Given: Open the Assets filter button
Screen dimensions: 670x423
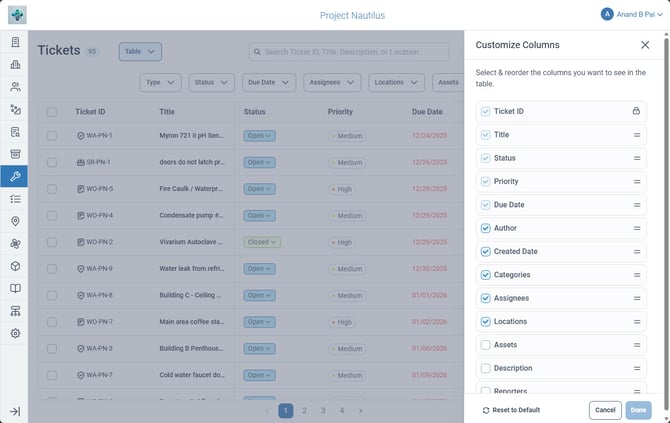Looking at the screenshot, I should tap(448, 82).
